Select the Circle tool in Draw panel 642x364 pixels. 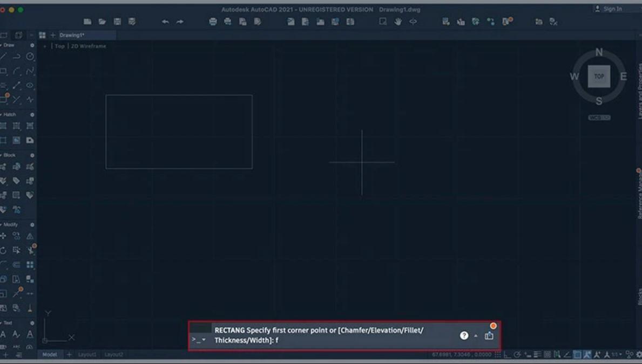pyautogui.click(x=30, y=57)
